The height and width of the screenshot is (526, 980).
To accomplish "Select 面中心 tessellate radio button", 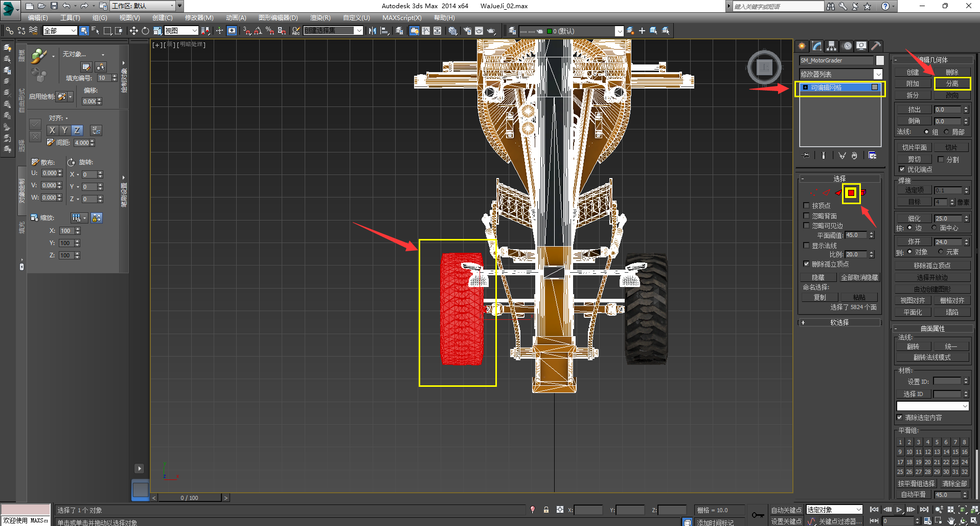I will coord(935,228).
